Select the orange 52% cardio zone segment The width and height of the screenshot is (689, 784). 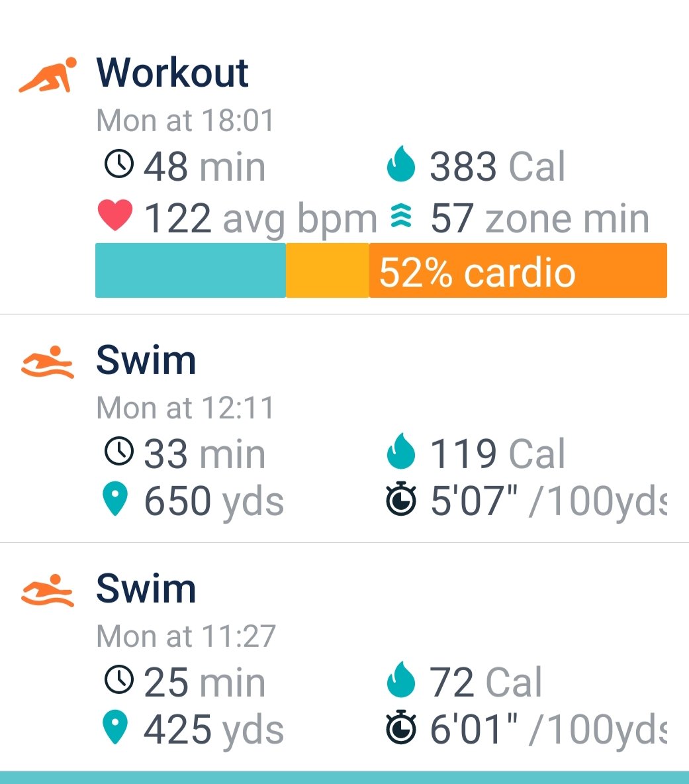(x=518, y=271)
